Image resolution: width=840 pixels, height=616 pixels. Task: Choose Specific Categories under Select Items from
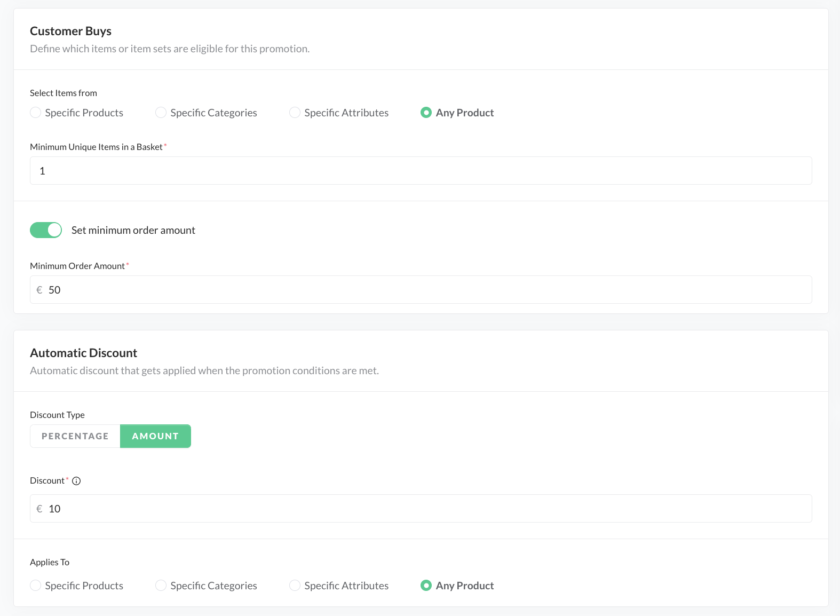[161, 113]
